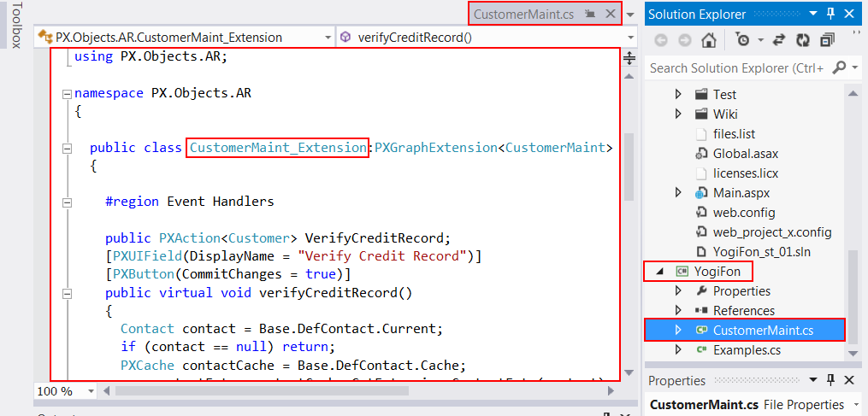Click the editor vertical scrollbar thumb
Screen dimensions: 868x416
(x=629, y=167)
